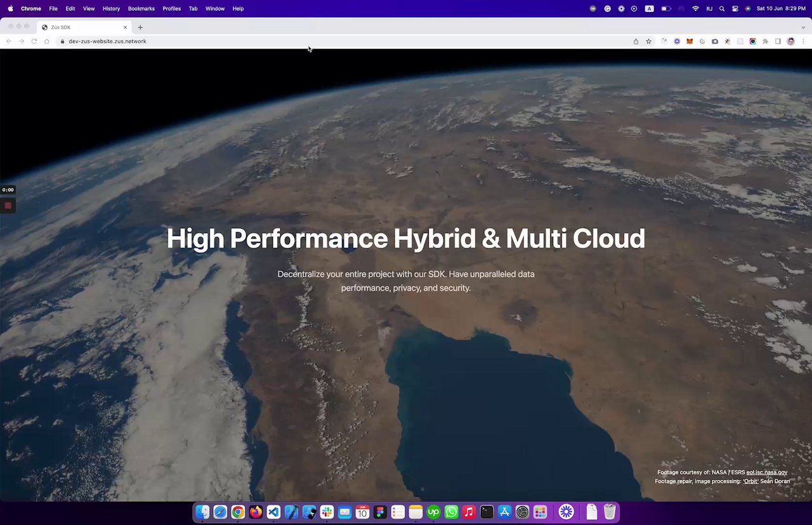Open a new tab with the plus button
The image size is (812, 525).
click(x=140, y=27)
